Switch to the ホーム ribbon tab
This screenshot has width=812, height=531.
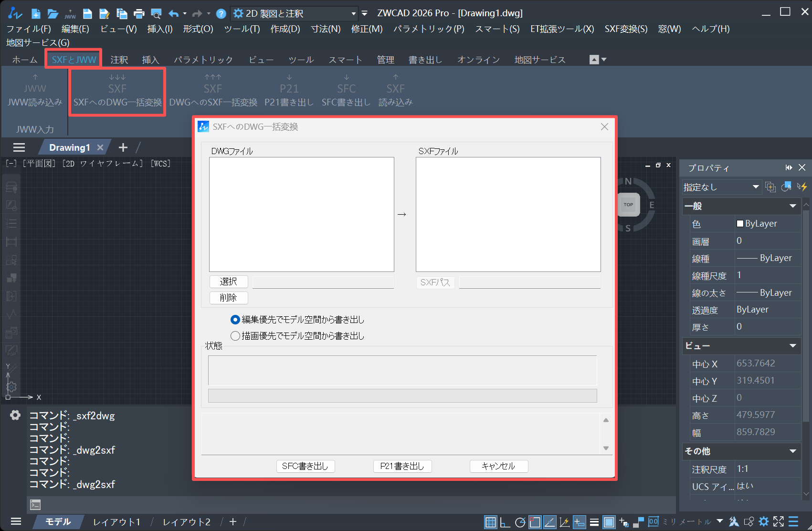25,59
